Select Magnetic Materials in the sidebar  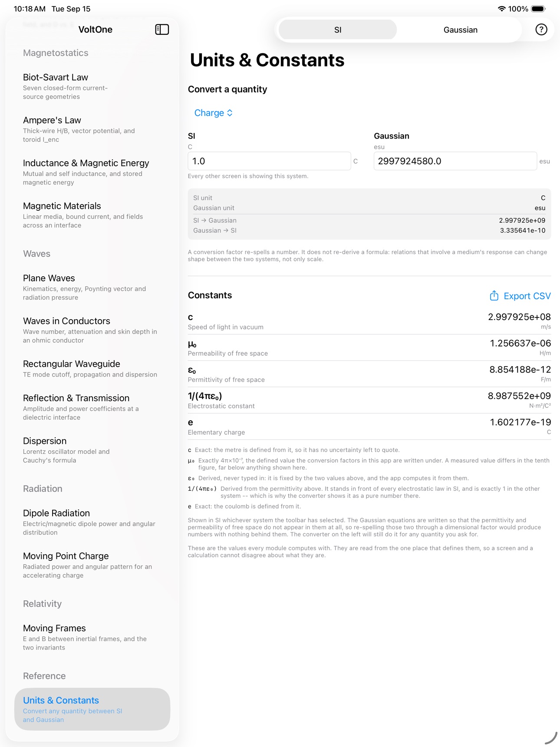[x=92, y=215]
